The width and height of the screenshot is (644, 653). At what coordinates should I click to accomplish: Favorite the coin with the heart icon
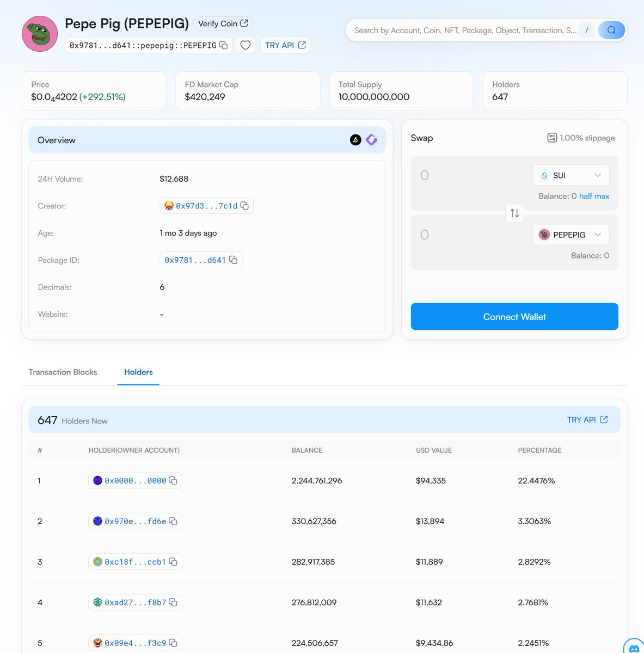[x=246, y=45]
